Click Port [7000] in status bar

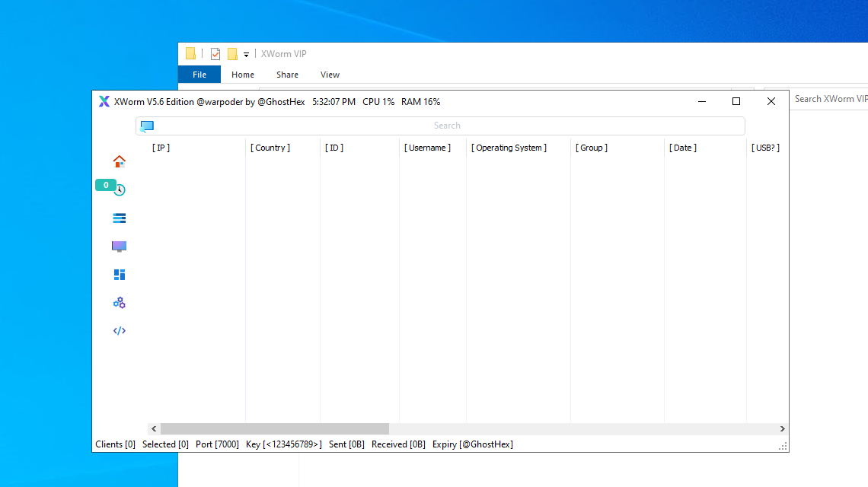(x=217, y=444)
